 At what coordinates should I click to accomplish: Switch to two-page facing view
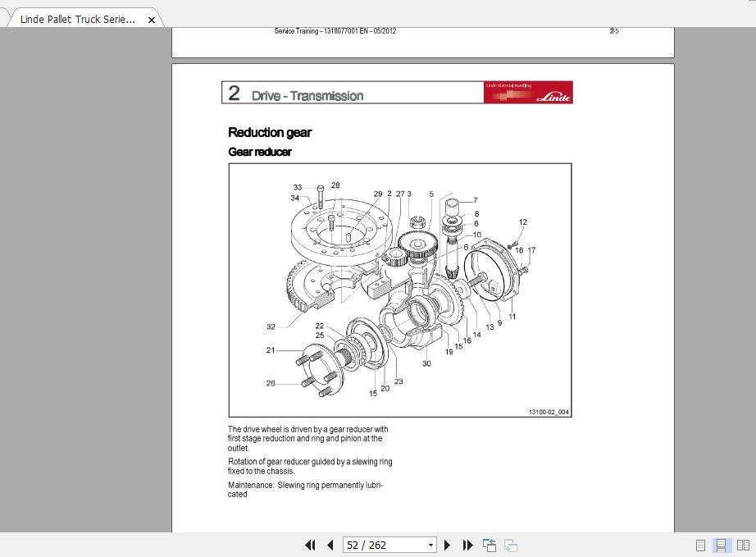coord(744,546)
